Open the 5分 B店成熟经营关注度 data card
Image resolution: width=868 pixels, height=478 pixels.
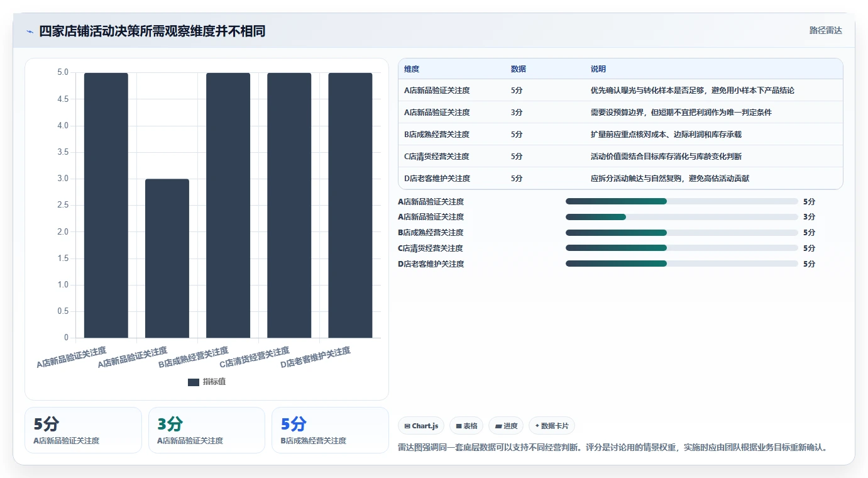click(x=330, y=430)
